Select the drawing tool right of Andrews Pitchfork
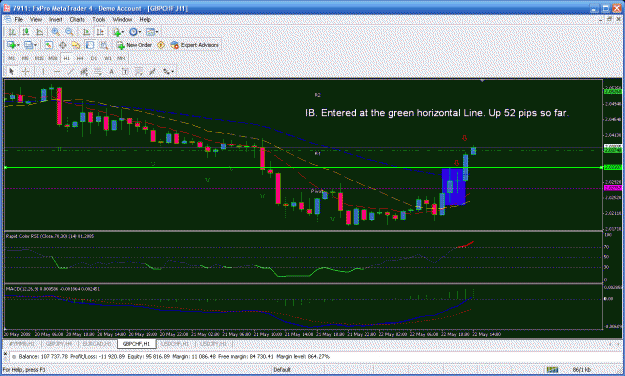Viewport: 625px width, 376px height. [153, 71]
